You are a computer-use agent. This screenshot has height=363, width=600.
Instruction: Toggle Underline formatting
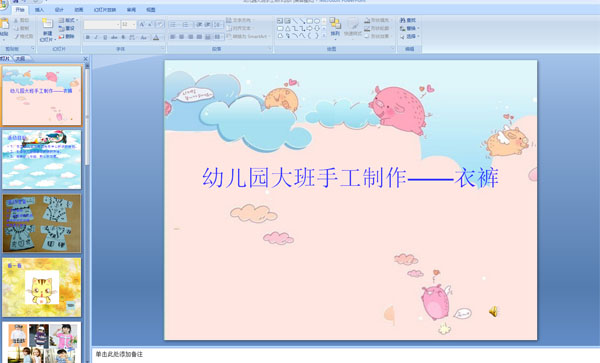105,37
